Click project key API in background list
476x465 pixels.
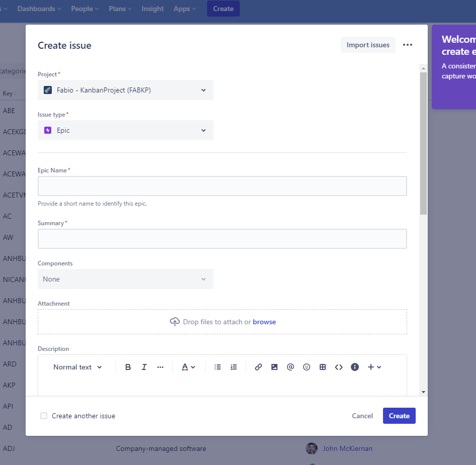(8, 406)
